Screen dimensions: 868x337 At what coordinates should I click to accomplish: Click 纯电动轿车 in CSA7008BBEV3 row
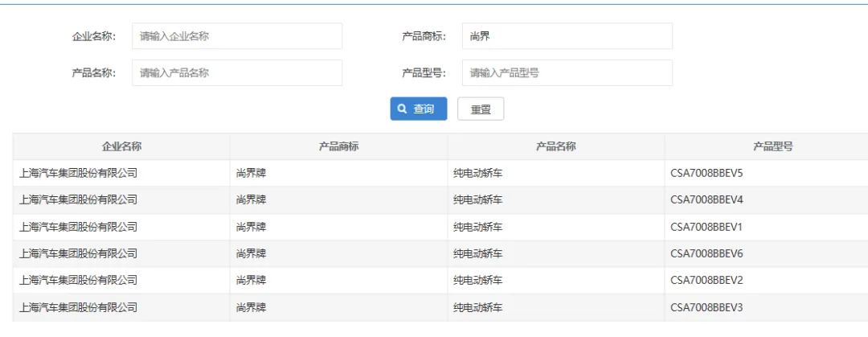tap(477, 307)
